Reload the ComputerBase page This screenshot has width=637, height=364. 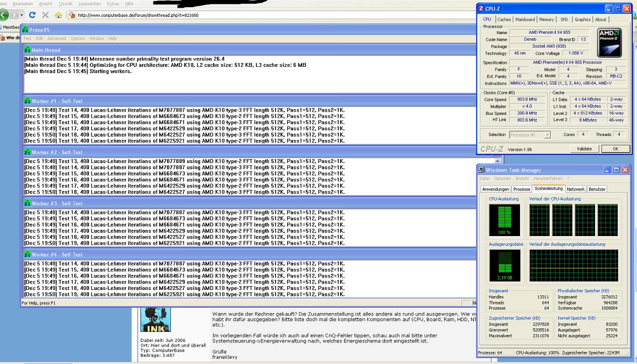[32, 15]
